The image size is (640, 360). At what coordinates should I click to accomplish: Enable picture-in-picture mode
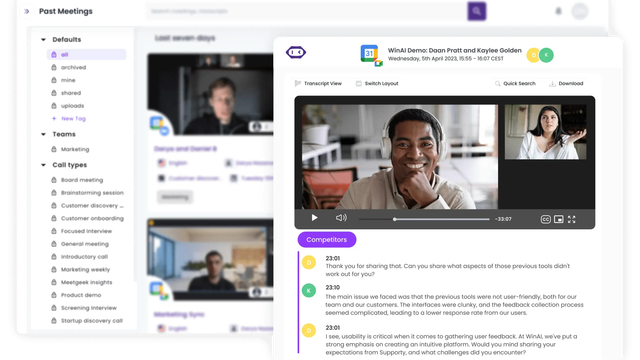point(559,219)
